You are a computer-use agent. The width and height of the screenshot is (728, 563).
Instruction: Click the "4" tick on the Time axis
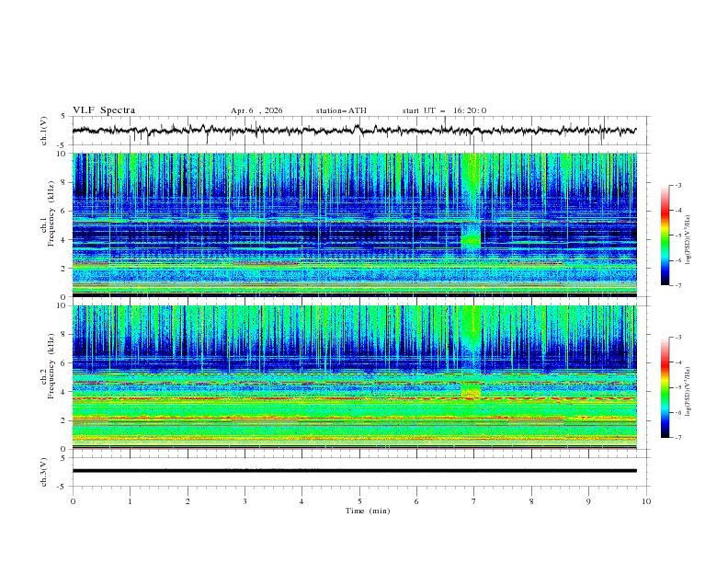[x=301, y=501]
